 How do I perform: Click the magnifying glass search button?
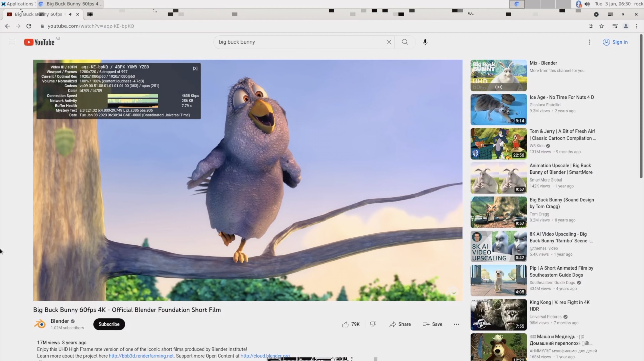405,42
